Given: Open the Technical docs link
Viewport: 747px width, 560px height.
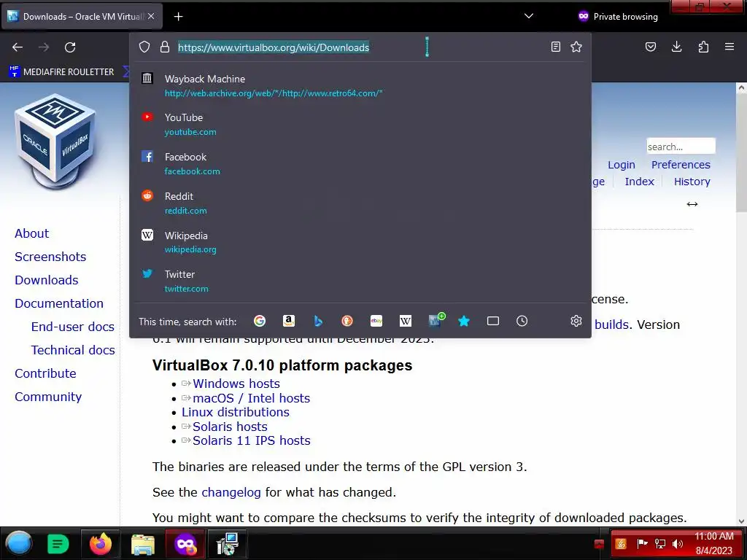Looking at the screenshot, I should pyautogui.click(x=73, y=350).
